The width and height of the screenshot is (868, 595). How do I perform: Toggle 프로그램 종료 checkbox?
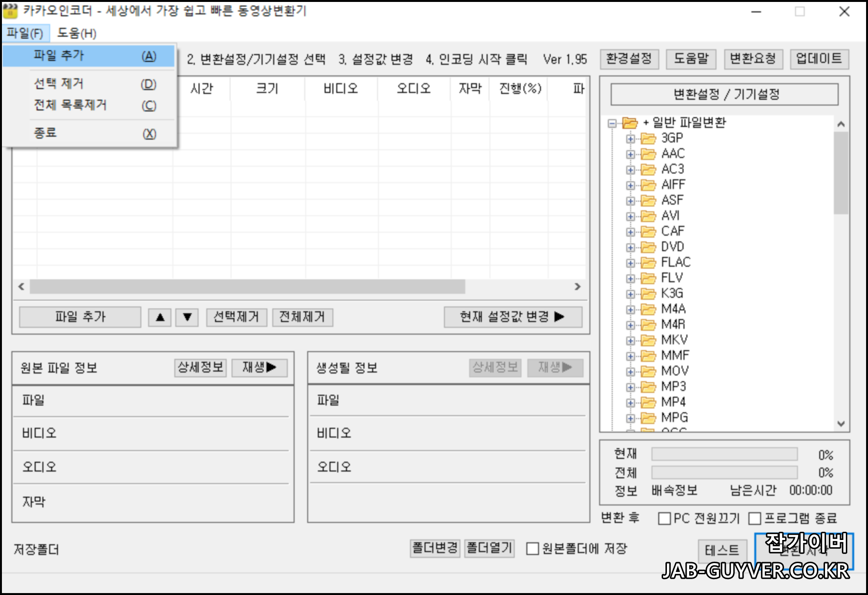pos(755,518)
